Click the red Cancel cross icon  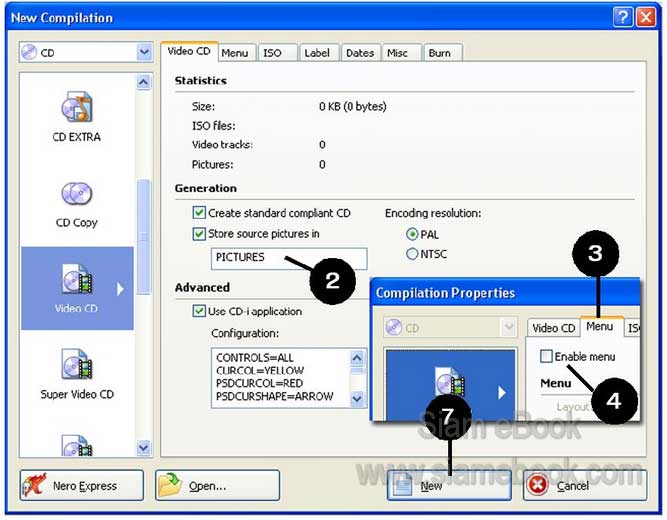click(x=537, y=485)
